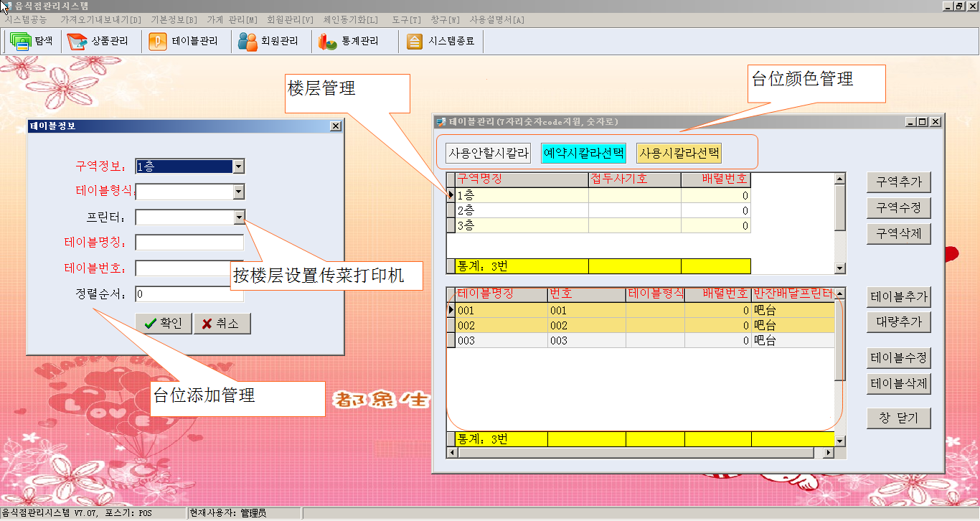Expand the 프린터 printer dropdown

239,217
